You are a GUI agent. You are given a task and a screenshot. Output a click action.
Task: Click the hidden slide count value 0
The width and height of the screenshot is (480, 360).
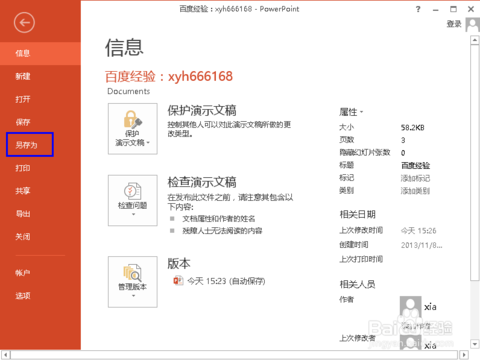point(403,153)
